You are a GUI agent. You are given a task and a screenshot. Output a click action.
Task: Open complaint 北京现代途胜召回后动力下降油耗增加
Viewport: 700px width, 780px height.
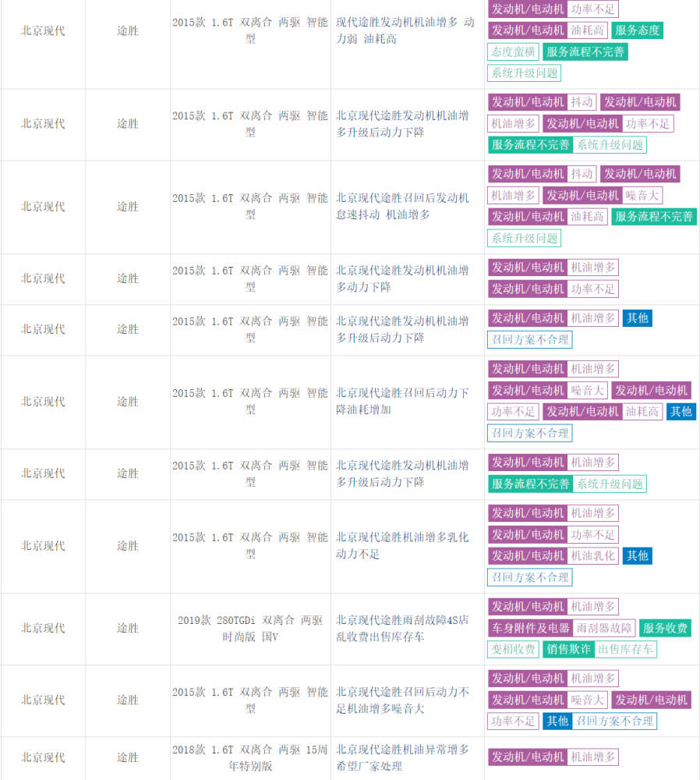402,402
